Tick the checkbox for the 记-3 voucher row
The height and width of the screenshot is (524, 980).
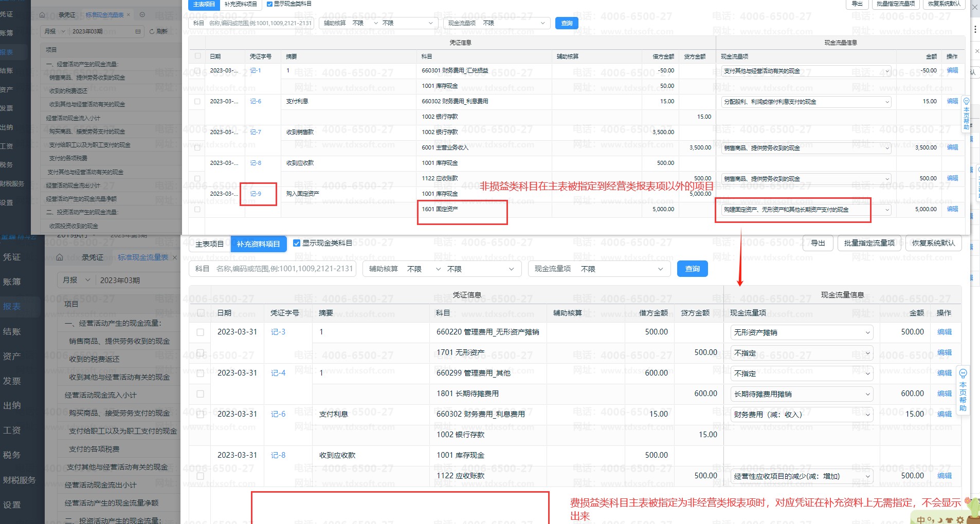click(x=201, y=332)
